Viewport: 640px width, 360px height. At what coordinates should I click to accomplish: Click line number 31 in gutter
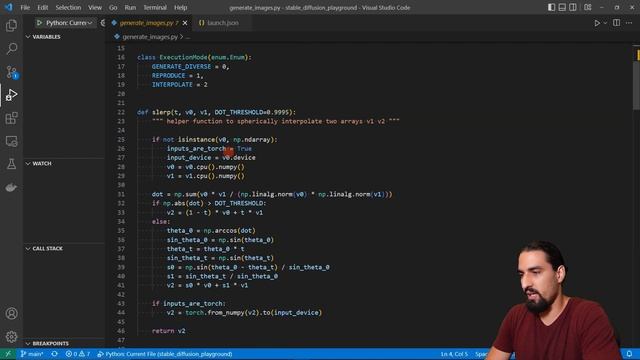tap(121, 194)
